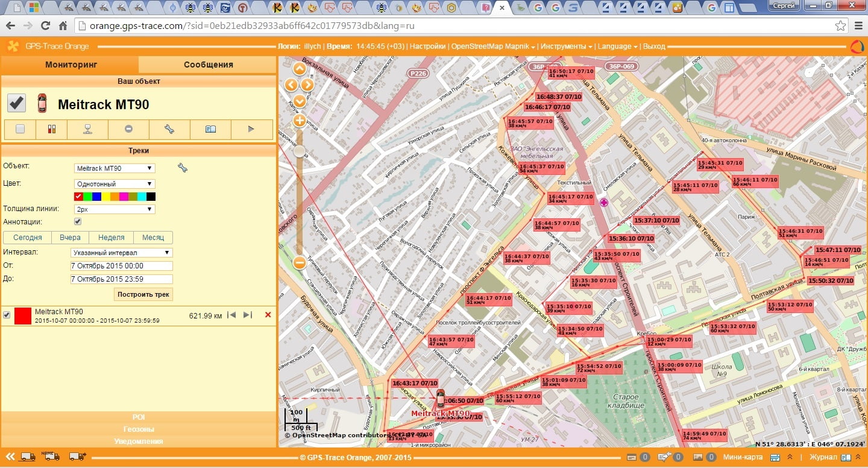The width and height of the screenshot is (868, 468).
Task: Click the play arrow icon in object toolbar
Action: point(251,129)
